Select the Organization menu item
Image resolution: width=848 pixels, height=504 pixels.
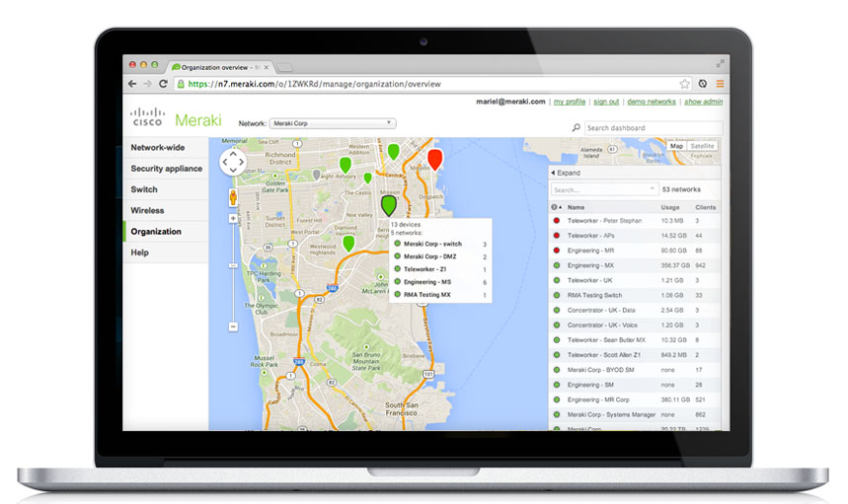(x=166, y=232)
